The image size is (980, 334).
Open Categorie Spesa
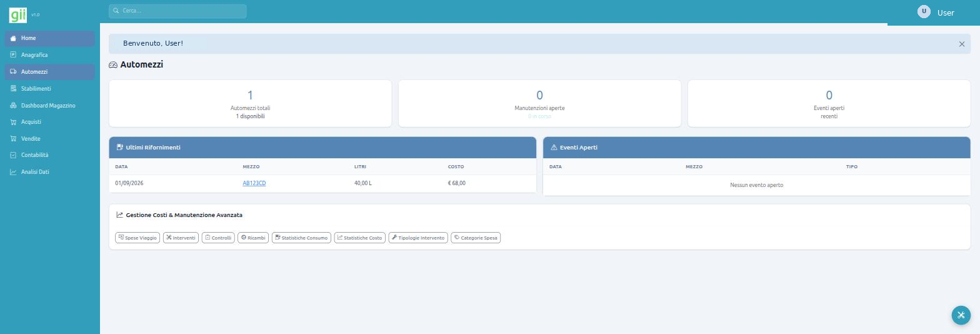(x=476, y=238)
